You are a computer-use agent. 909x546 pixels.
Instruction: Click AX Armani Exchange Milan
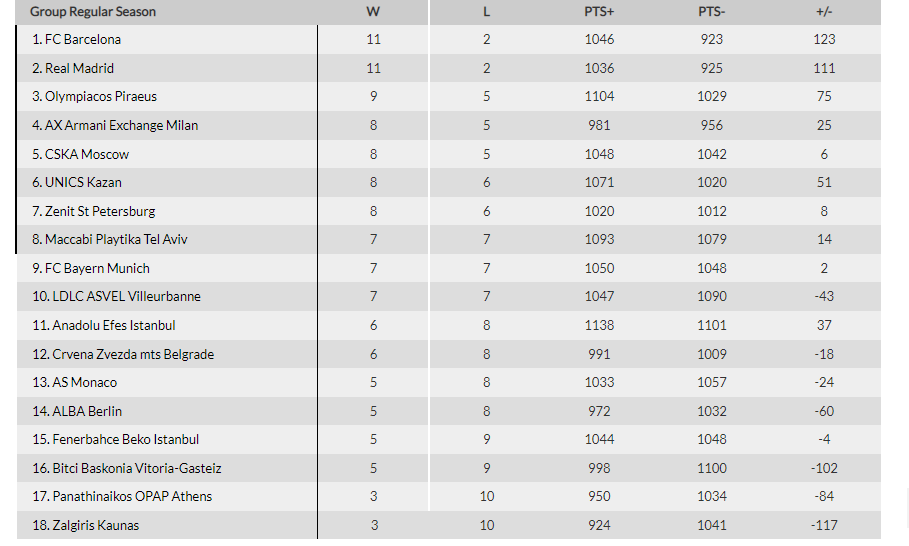tap(121, 125)
